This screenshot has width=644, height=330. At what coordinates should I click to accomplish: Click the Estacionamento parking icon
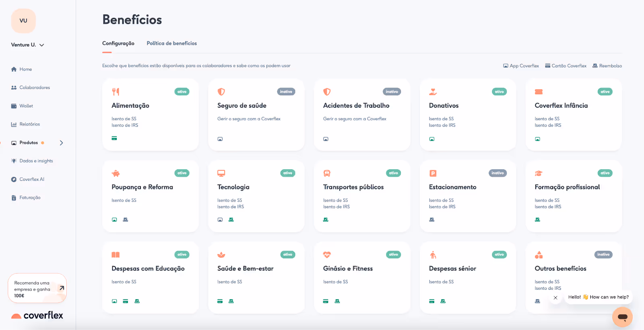click(x=433, y=173)
